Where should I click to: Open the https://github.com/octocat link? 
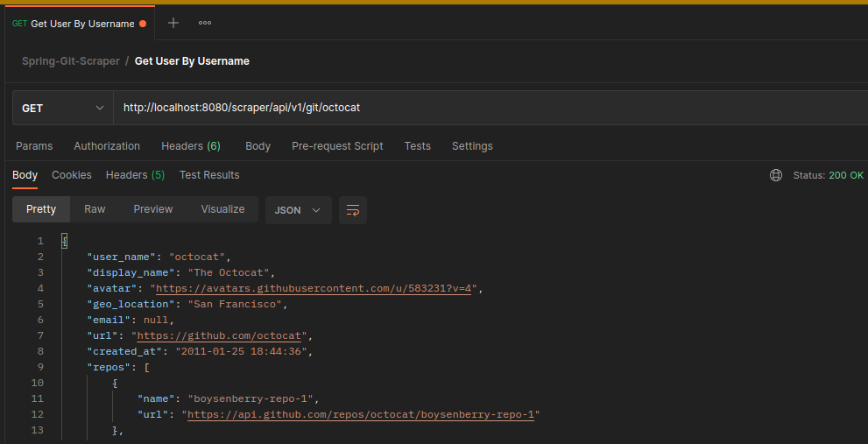pos(219,336)
